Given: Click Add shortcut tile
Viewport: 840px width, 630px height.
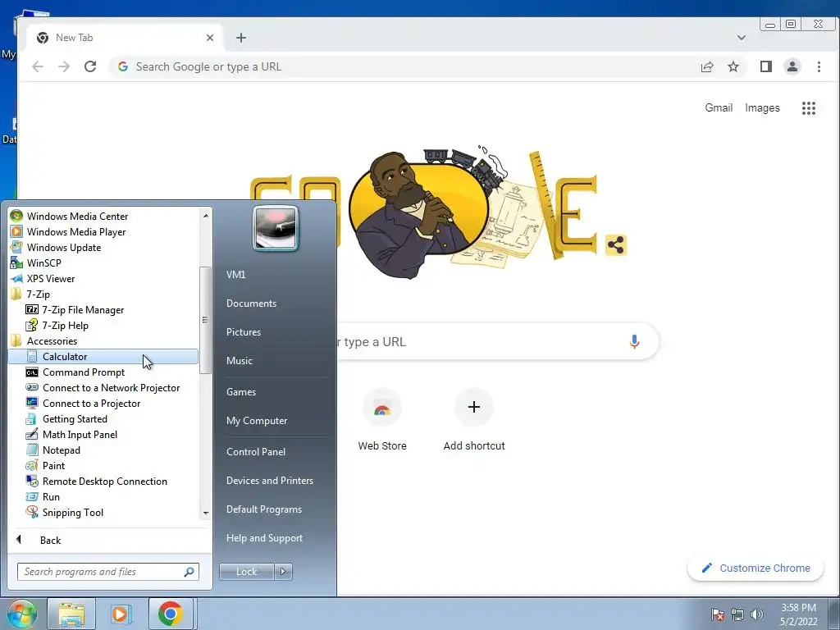Looking at the screenshot, I should 474,421.
